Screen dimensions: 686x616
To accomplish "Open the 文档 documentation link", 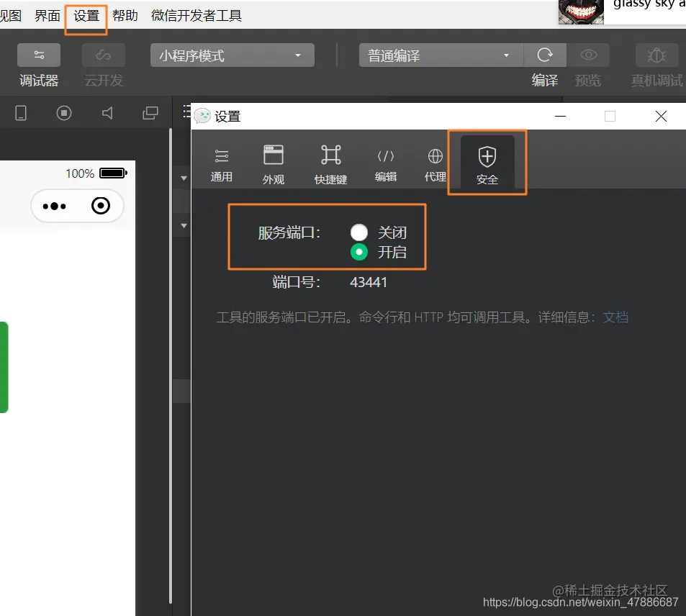I will 615,317.
